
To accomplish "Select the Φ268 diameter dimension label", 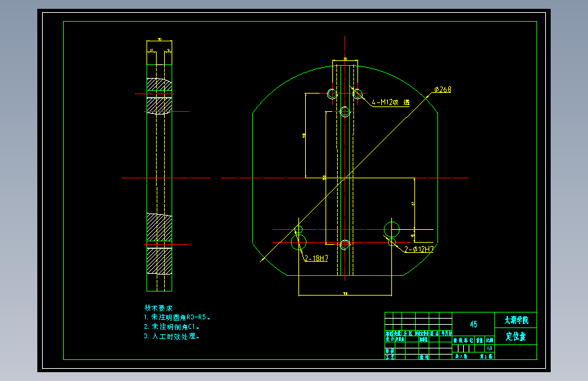I will coord(443,89).
